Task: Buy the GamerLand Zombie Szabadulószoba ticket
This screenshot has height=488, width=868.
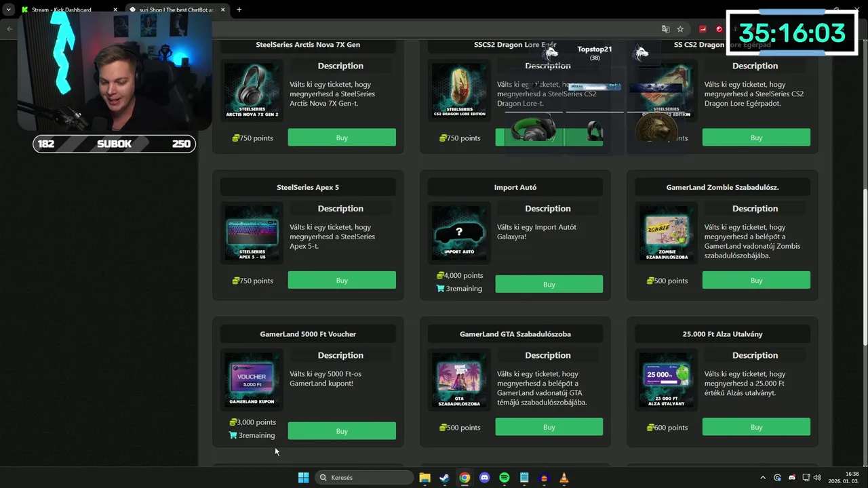Action: 756,280
